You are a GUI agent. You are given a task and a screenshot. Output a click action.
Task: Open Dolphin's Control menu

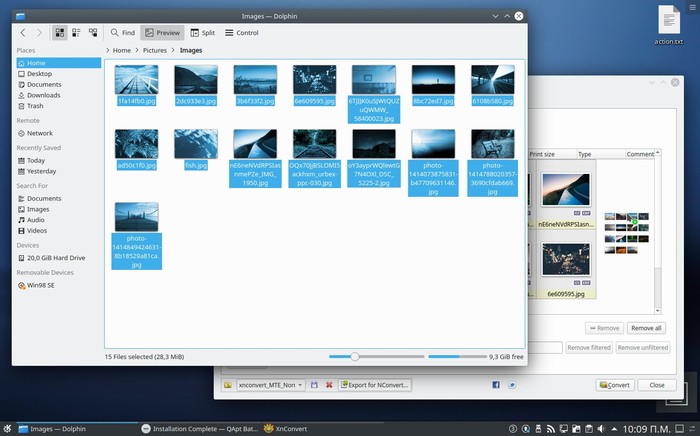pyautogui.click(x=242, y=33)
